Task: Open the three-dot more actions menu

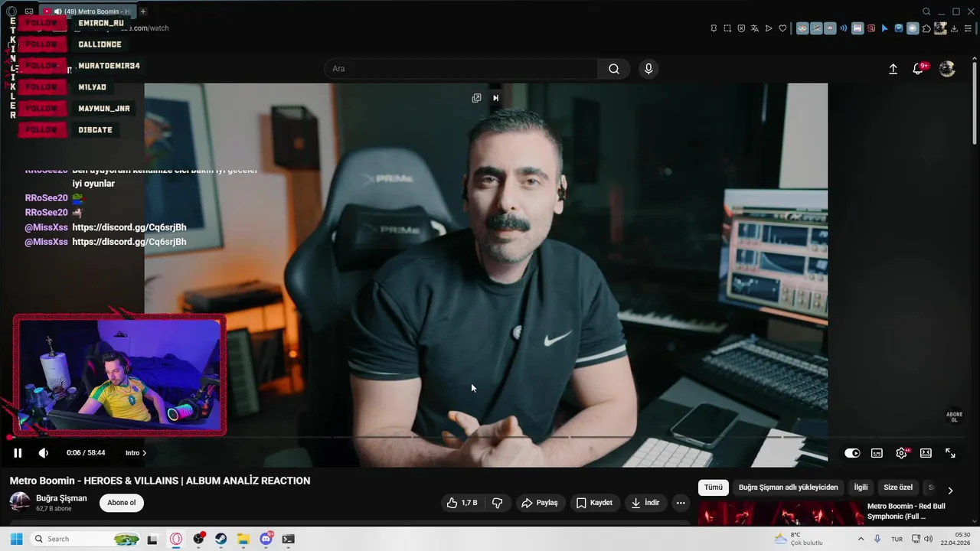Action: click(681, 503)
